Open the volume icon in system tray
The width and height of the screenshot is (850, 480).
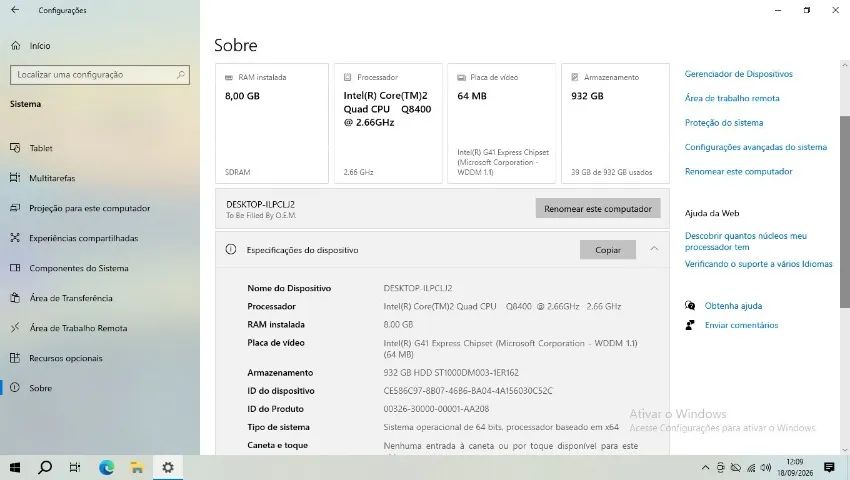click(x=765, y=468)
